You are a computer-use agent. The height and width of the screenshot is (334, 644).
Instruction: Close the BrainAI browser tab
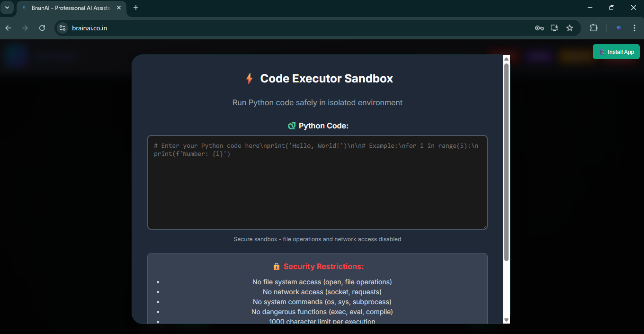pos(119,8)
